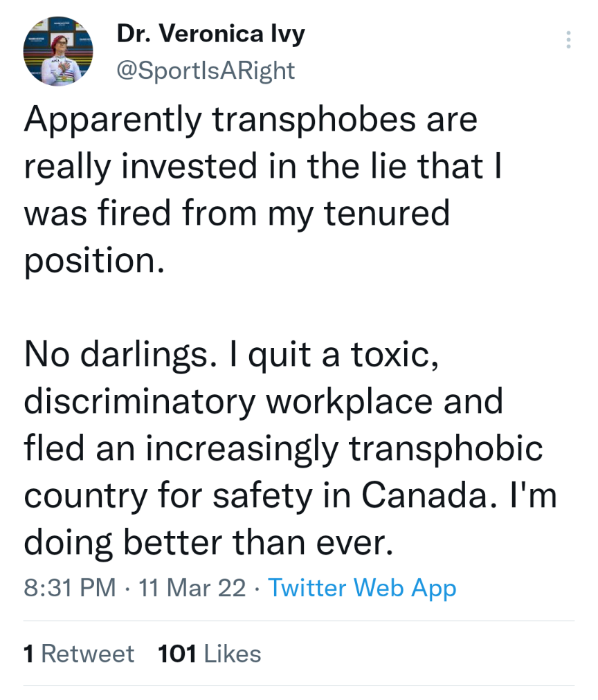Click the 8:31 PM timestamp
This screenshot has height=700, width=598.
70,587
